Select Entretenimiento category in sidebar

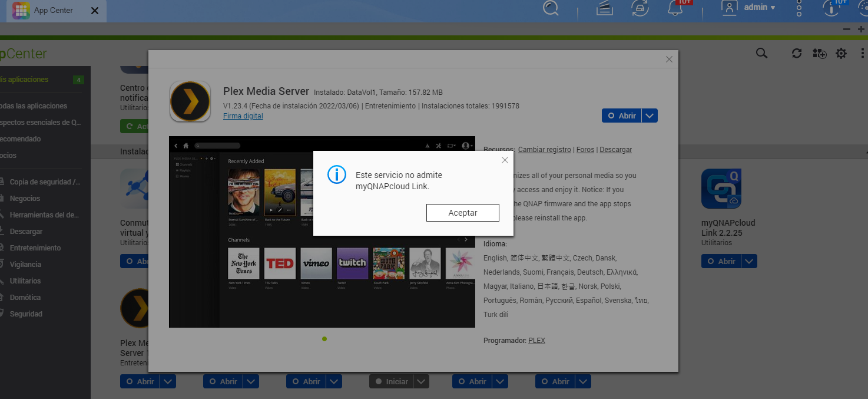[x=35, y=248]
